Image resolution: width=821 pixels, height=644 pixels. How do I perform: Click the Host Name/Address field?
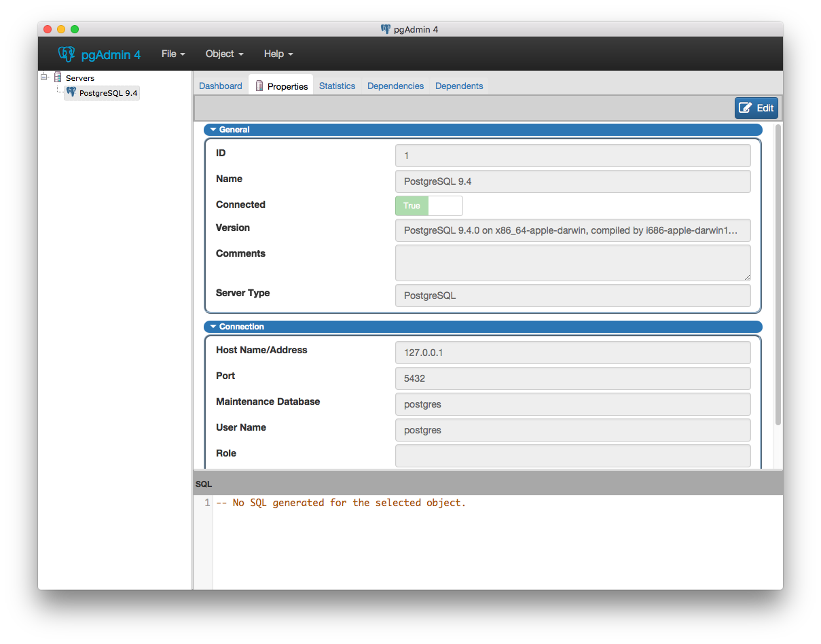572,353
